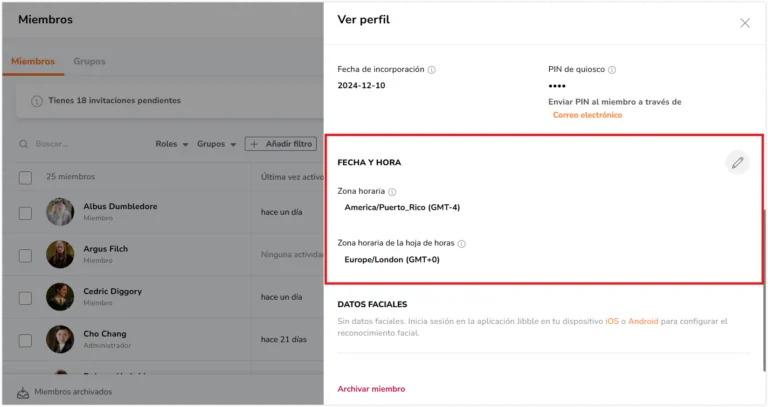Click 'hace un día' in Cedric Diggory row

281,297
